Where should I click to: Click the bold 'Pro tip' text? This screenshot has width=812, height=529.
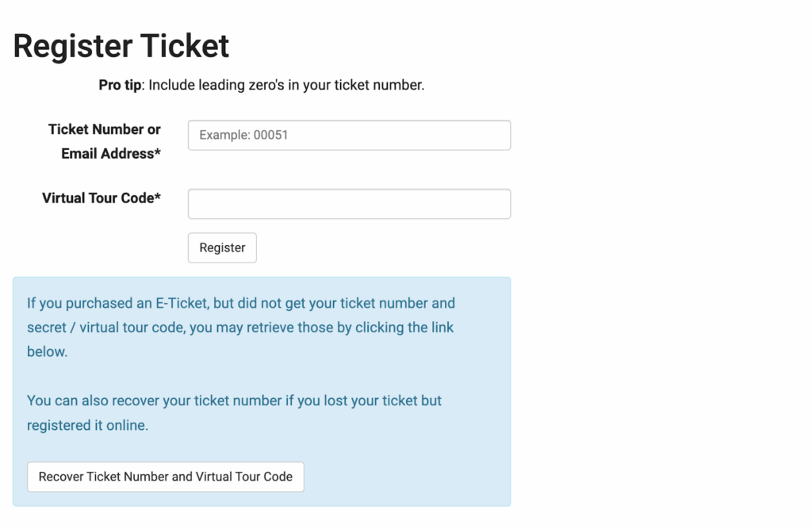[120, 85]
